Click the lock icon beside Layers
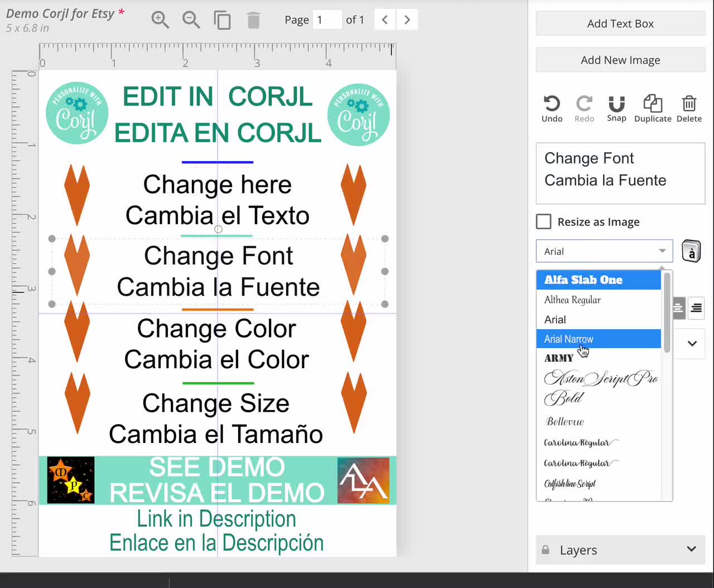This screenshot has width=714, height=588. pyautogui.click(x=546, y=550)
